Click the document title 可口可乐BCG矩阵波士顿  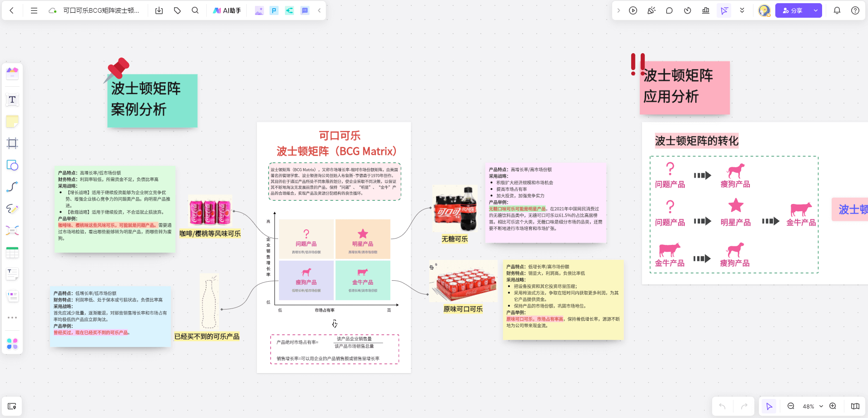101,10
